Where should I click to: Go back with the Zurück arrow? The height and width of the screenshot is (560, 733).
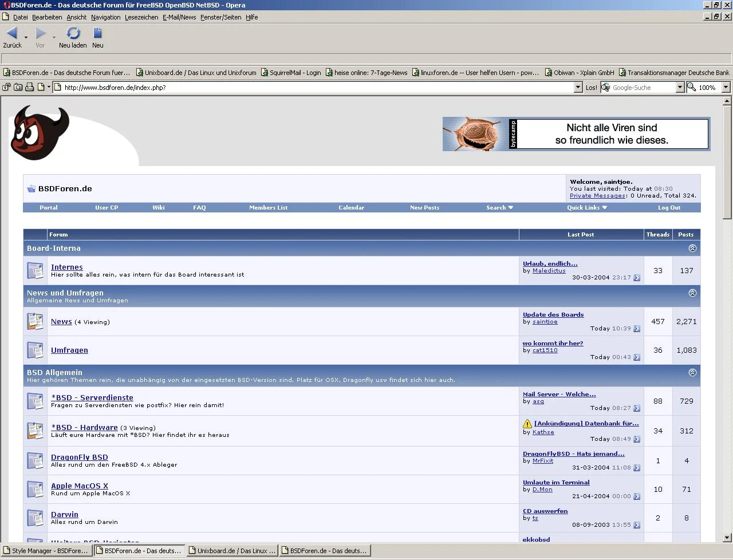pos(12,33)
